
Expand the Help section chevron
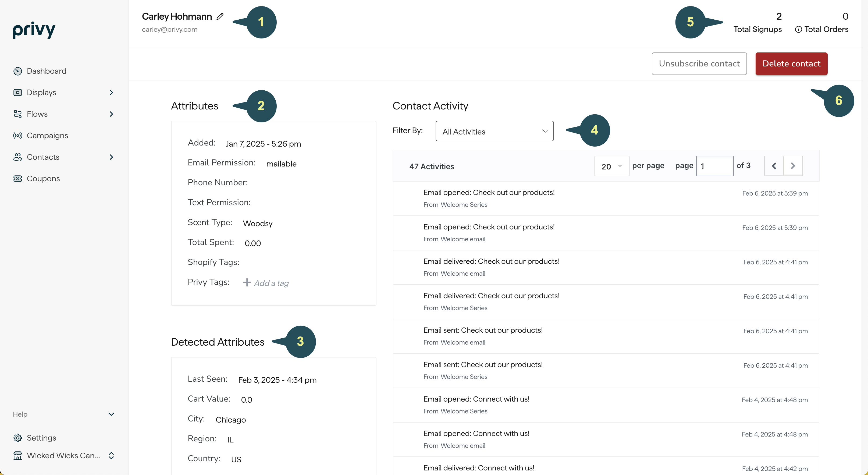(x=111, y=414)
